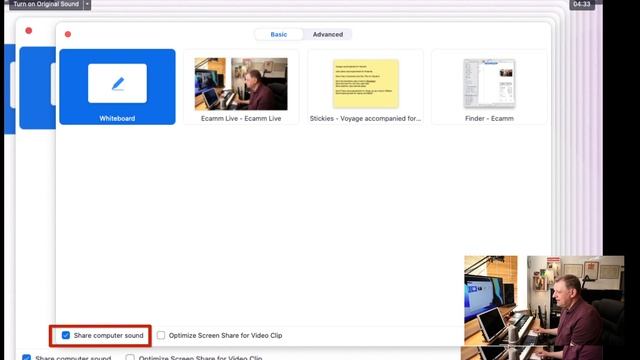Click the 'Ecamm Live - Ecamm Live' label
640x360 pixels.
[241, 119]
